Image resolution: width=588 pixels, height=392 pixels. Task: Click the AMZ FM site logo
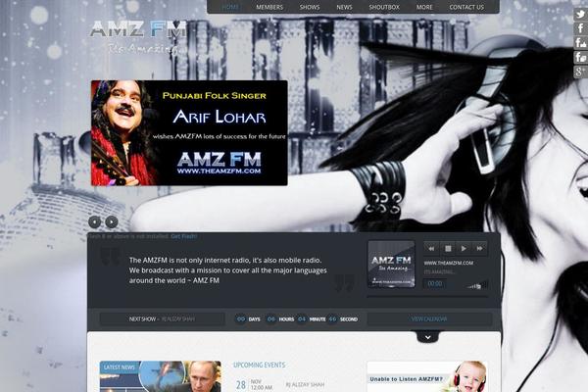click(138, 37)
